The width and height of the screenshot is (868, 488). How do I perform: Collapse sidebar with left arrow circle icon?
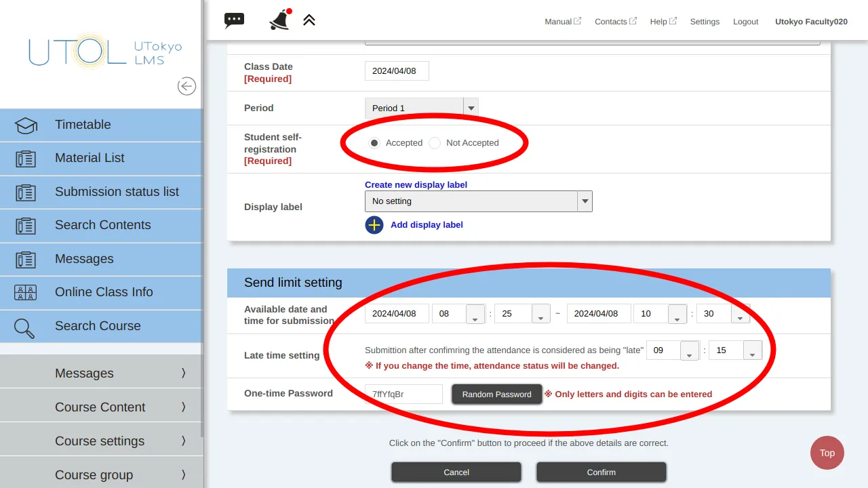186,86
